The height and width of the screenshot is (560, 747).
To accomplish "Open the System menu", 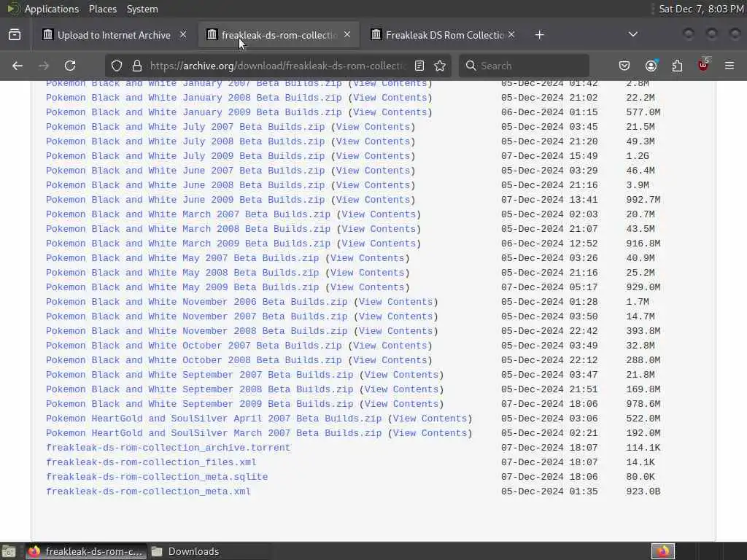I will [142, 9].
